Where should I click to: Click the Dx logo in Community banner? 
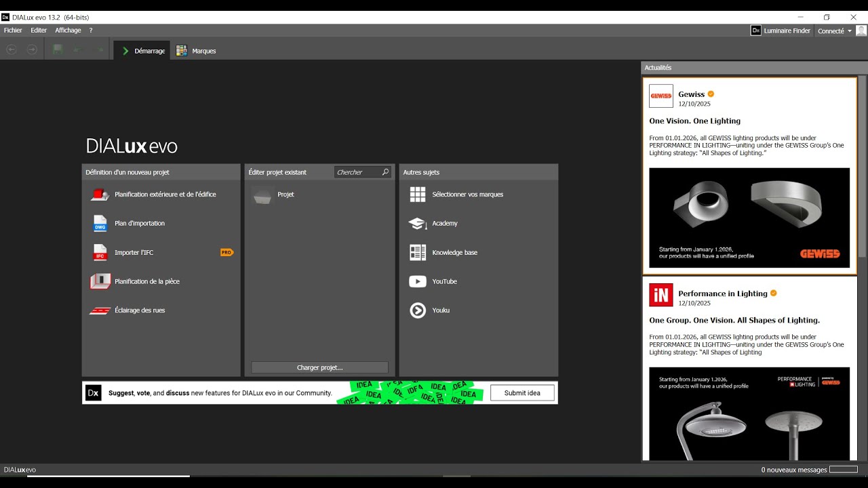coord(94,393)
